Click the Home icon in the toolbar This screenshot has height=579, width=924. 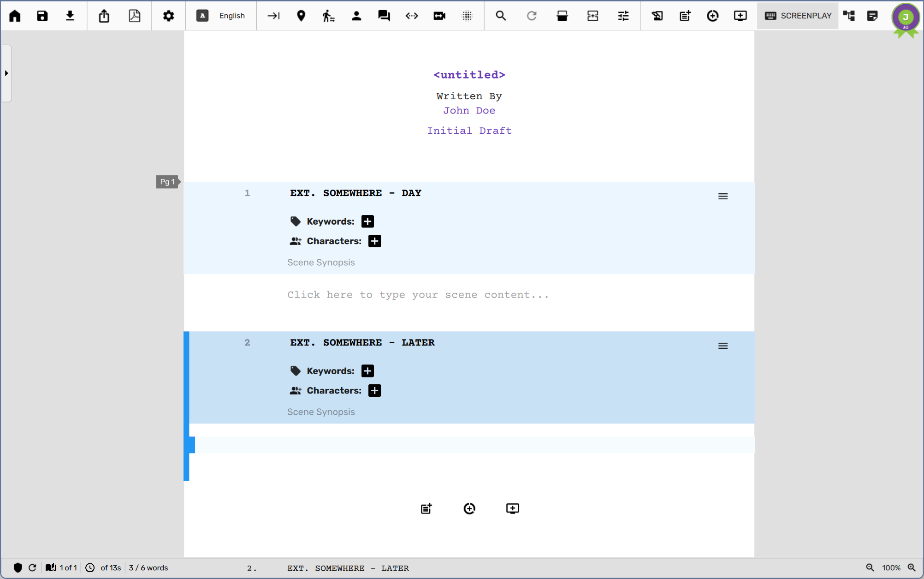coord(15,16)
